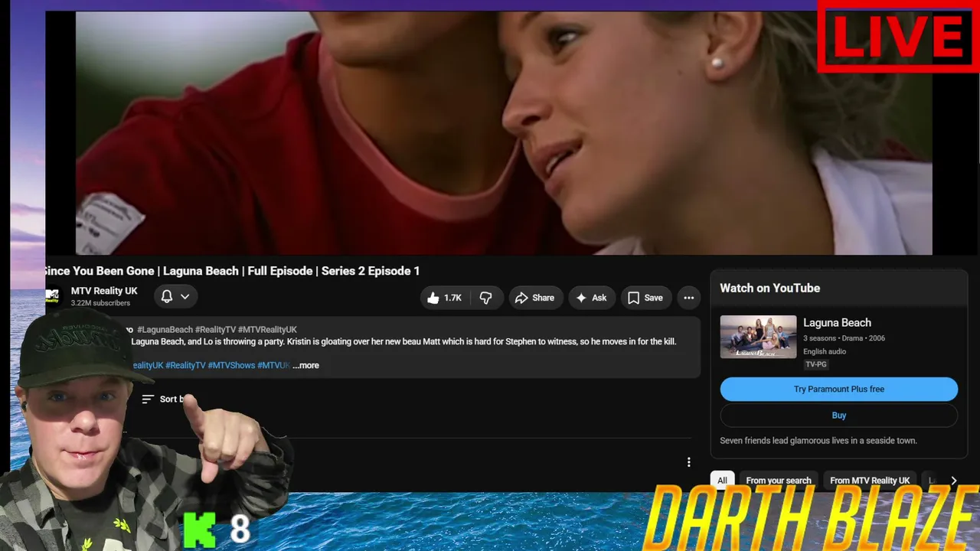Open the comment's vertical three-dot menu

[688, 462]
